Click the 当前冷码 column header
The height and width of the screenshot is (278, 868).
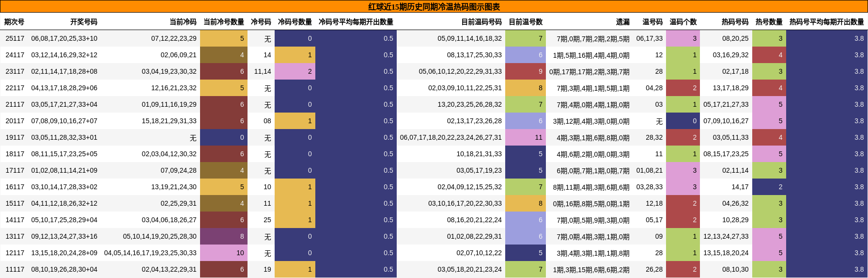tap(183, 22)
